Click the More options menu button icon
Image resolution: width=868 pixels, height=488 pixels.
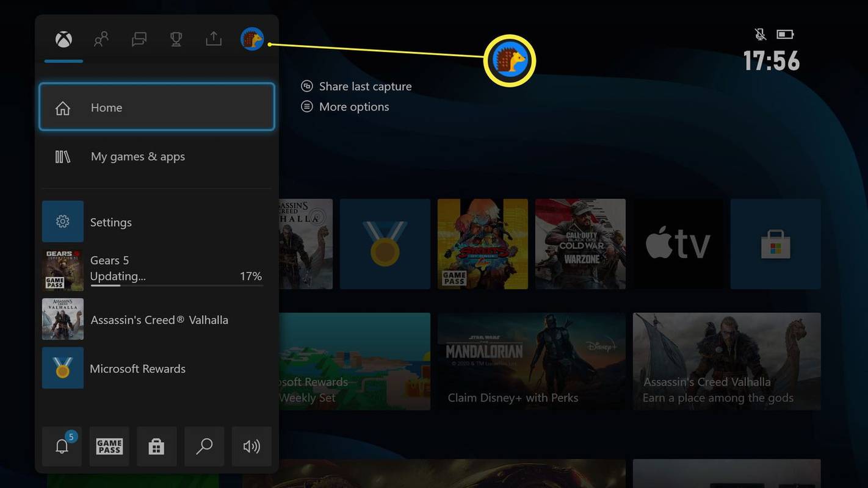pyautogui.click(x=307, y=107)
